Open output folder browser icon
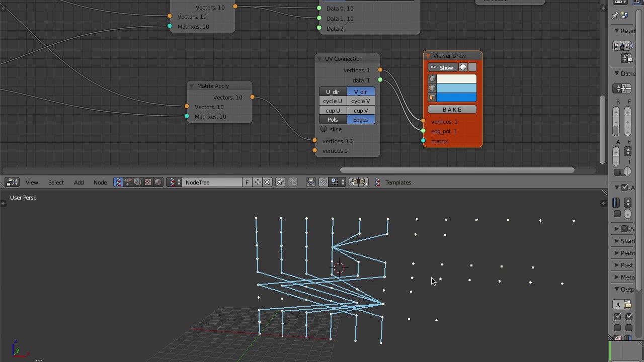The image size is (644, 362). click(627, 304)
